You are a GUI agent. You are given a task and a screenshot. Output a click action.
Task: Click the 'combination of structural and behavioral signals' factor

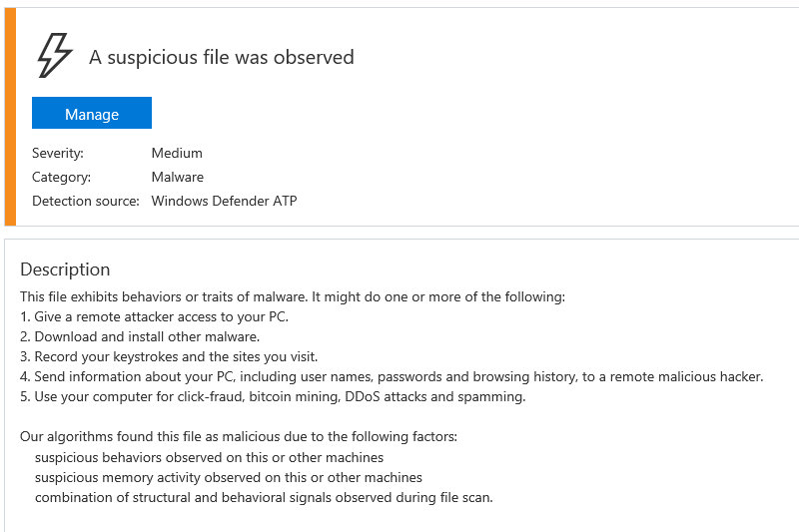(x=264, y=497)
